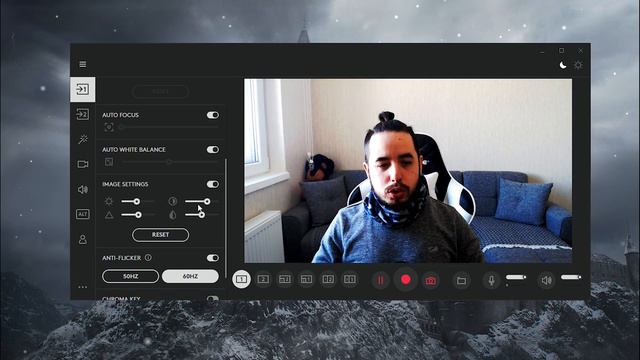Image resolution: width=640 pixels, height=360 pixels.
Task: Switch to light mode sun icon
Action: tap(578, 65)
